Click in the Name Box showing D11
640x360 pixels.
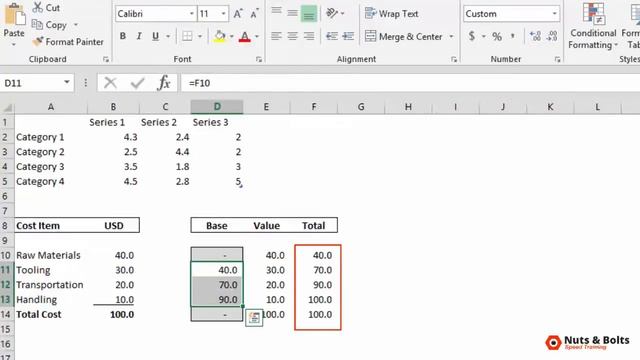tap(31, 83)
